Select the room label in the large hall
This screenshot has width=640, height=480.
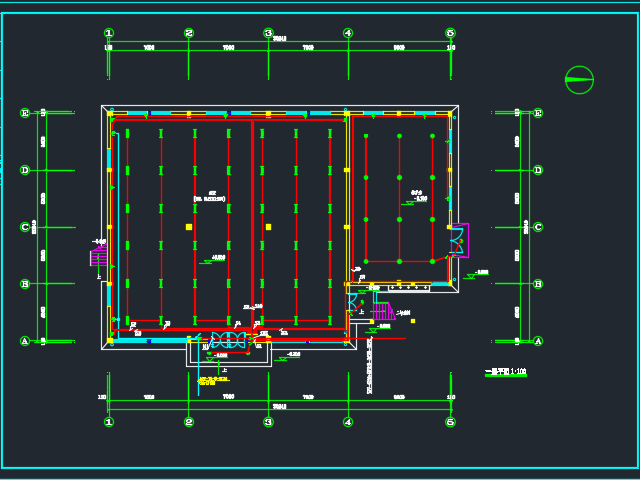209,196
